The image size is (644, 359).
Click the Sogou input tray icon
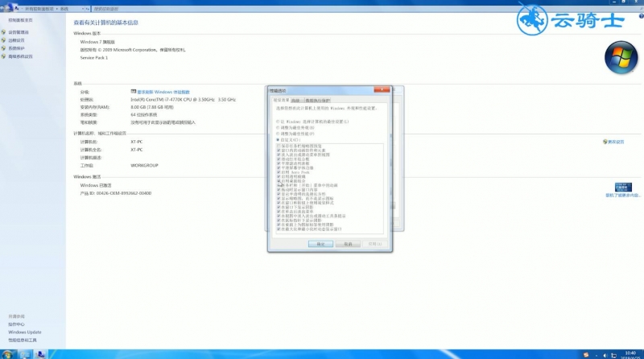[x=586, y=355]
